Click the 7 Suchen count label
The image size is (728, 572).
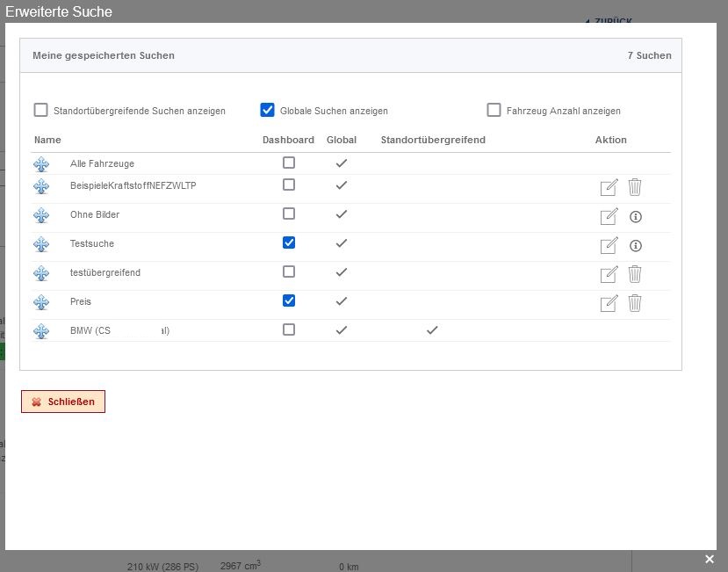coord(650,55)
